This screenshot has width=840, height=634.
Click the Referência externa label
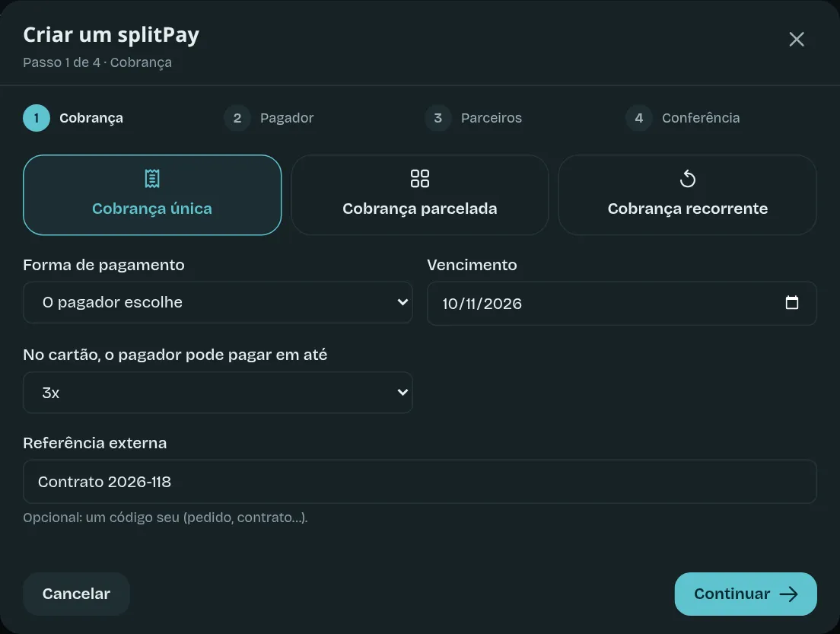pos(95,443)
